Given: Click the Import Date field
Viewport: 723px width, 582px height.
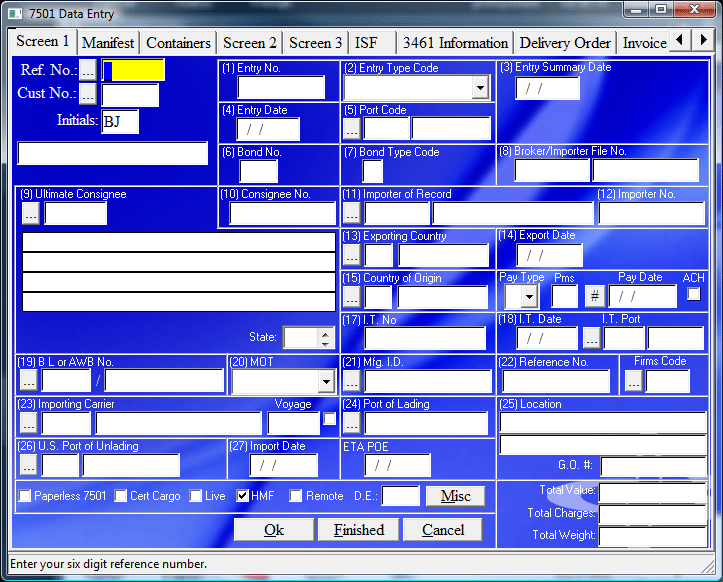Looking at the screenshot, I should pyautogui.click(x=284, y=465).
